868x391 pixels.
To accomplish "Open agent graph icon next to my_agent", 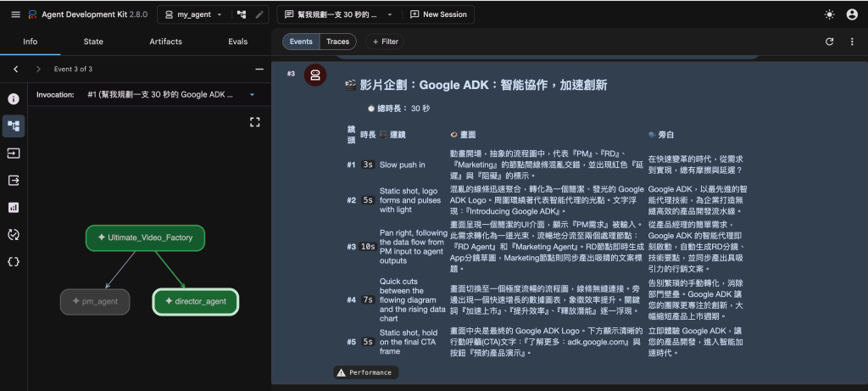I will (x=242, y=15).
